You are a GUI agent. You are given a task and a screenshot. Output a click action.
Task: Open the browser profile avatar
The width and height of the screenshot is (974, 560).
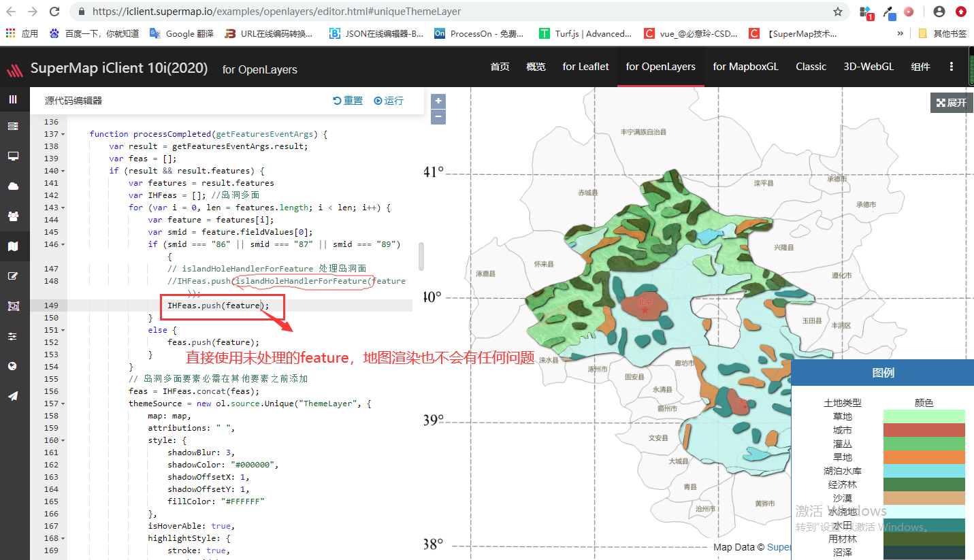tap(939, 12)
